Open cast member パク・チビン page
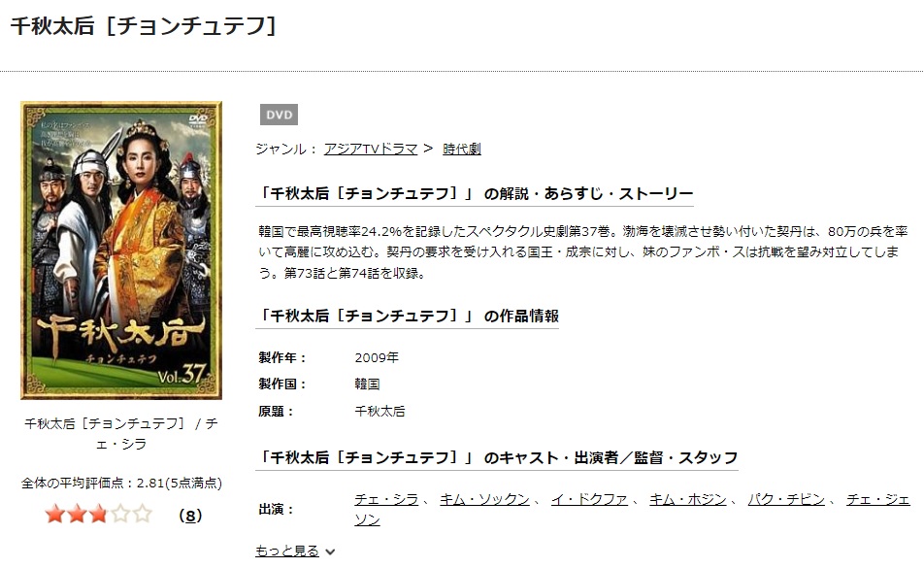Screen dimensions: 924x568 pyautogui.click(x=786, y=500)
